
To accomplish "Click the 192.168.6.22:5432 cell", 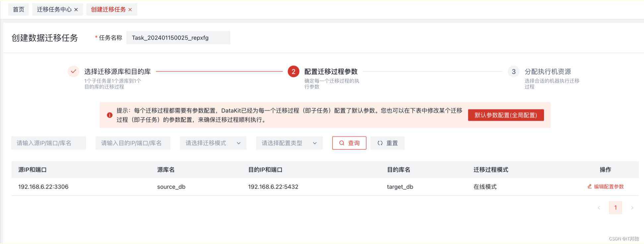I will 273,187.
